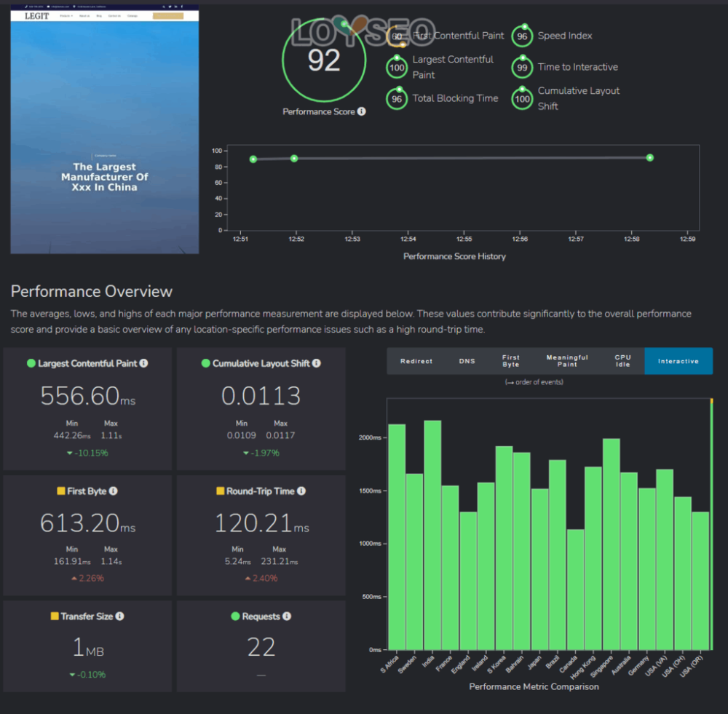
Task: Click the 120.21ms Round-Trip Time value
Action: click(x=261, y=523)
